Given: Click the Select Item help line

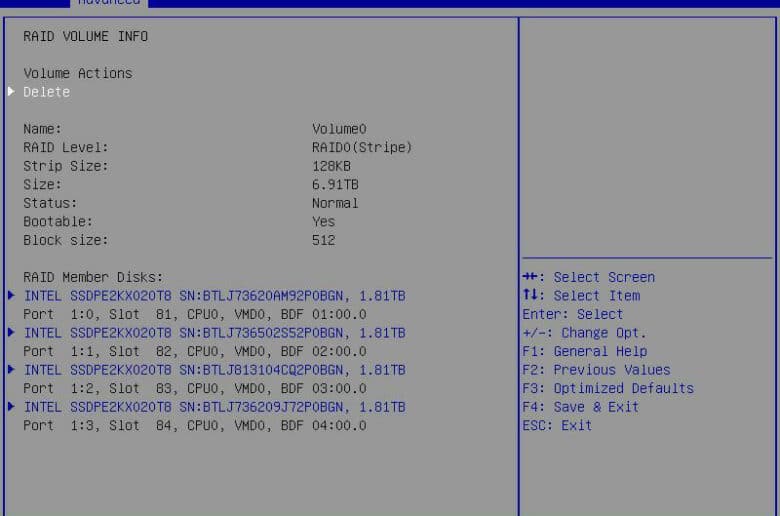Looking at the screenshot, I should point(582,296).
